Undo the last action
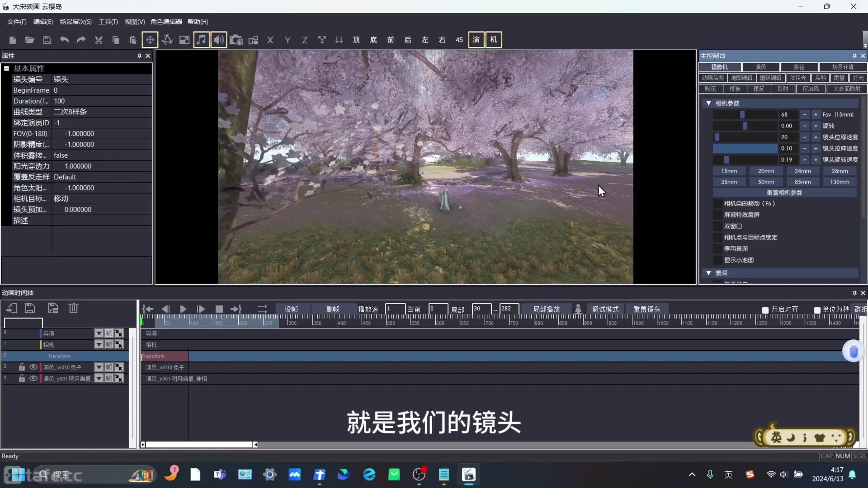The image size is (868, 488). point(64,40)
